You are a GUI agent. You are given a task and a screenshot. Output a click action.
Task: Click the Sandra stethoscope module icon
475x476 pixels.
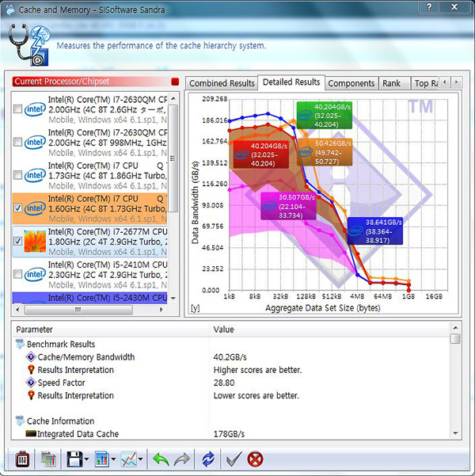click(x=28, y=45)
